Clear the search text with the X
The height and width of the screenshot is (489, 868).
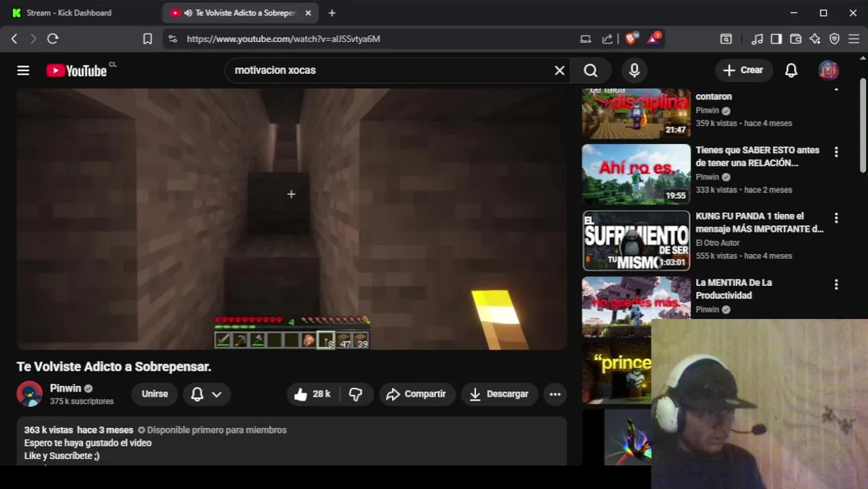click(560, 70)
